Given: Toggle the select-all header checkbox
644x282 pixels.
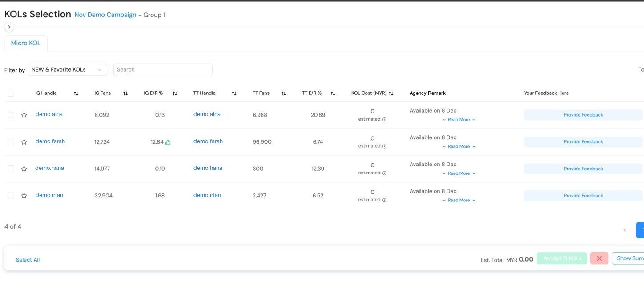Looking at the screenshot, I should click(x=11, y=93).
